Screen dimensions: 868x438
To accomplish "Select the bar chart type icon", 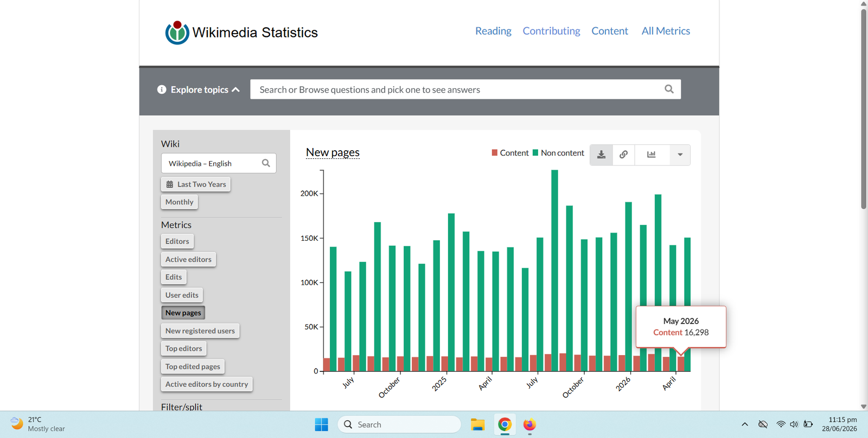I will pos(652,154).
